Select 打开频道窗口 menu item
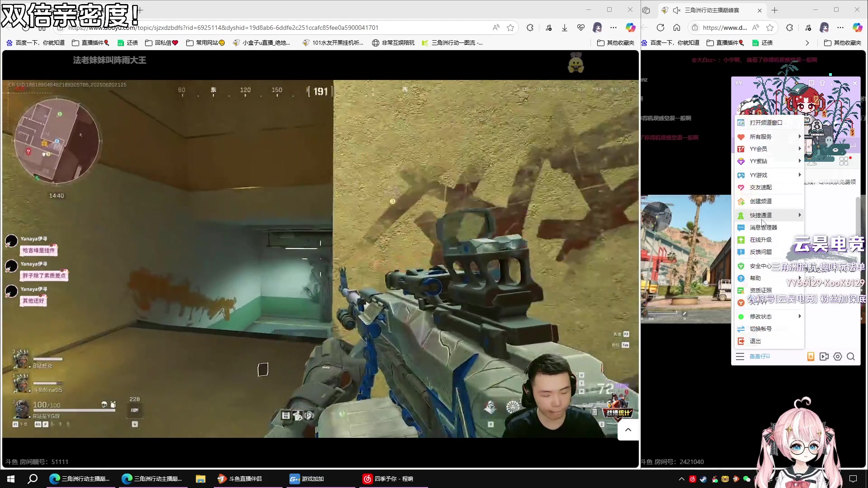 769,122
